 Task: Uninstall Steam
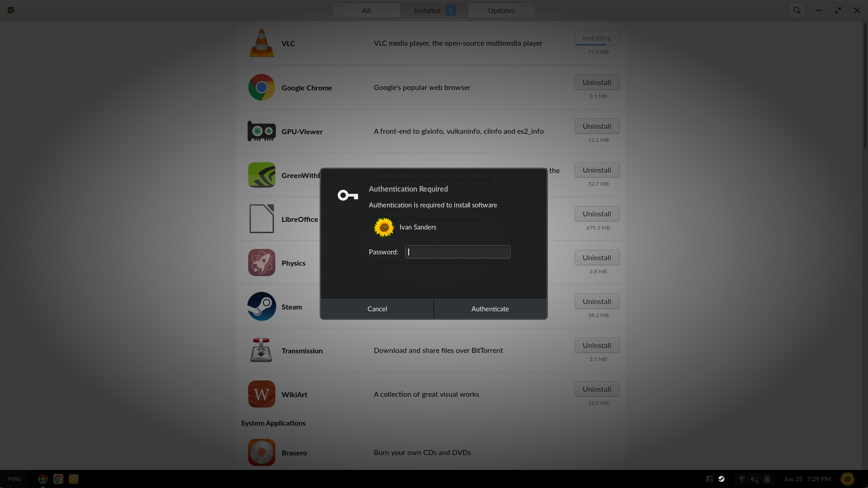[597, 301]
